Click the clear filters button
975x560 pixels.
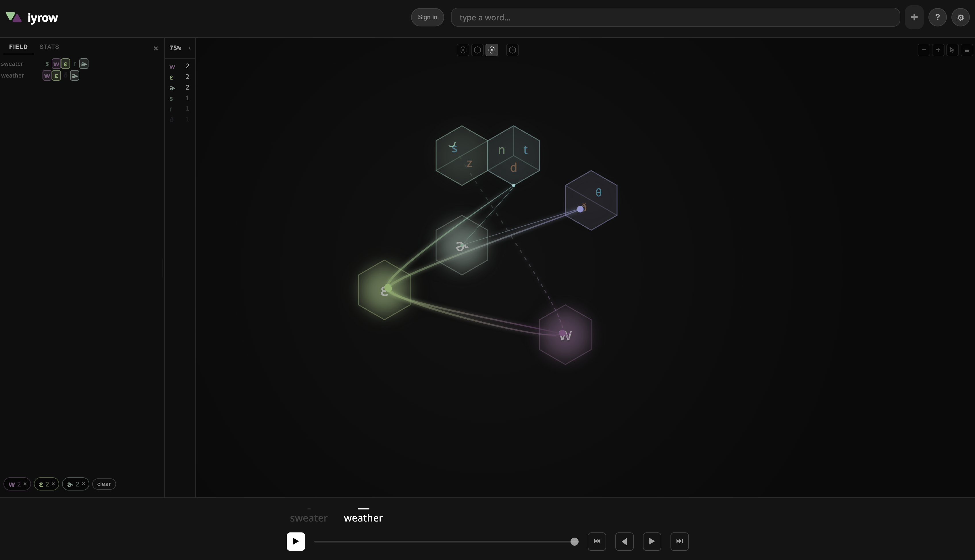click(x=104, y=484)
